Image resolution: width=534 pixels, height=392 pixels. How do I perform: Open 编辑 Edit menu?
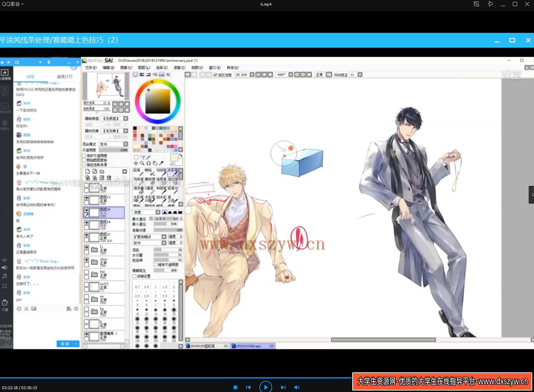coord(109,68)
